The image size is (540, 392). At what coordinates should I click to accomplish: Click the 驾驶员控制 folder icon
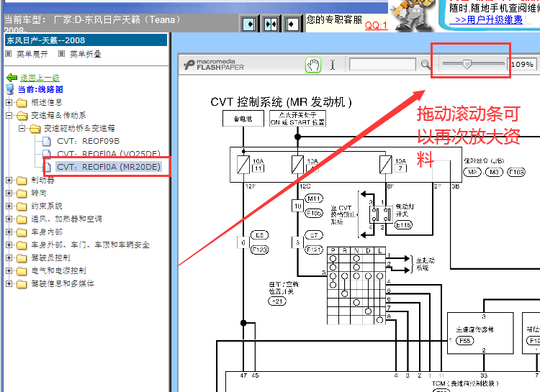coord(22,258)
